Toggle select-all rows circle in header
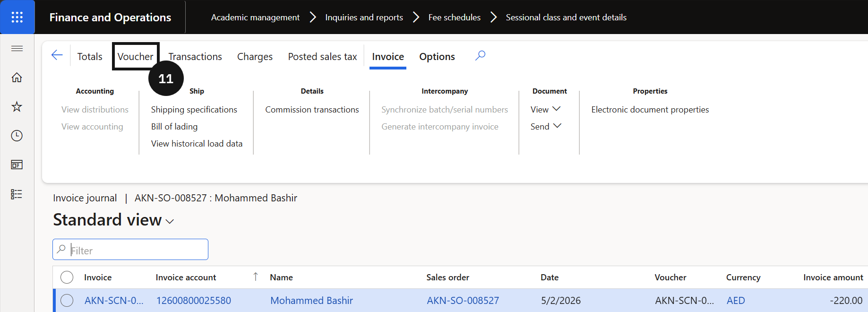 [x=67, y=277]
